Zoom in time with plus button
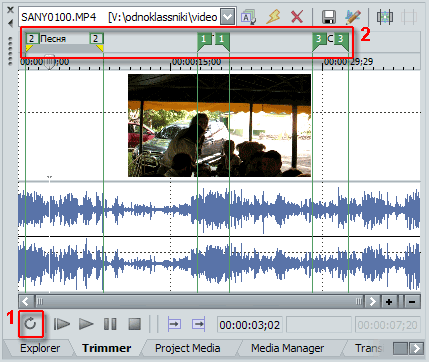Viewport: 429px width, 362px height. (x=389, y=302)
